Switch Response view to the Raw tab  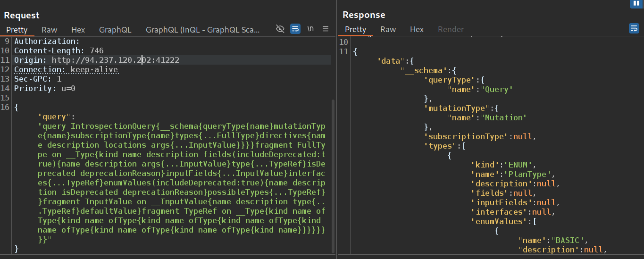click(388, 29)
